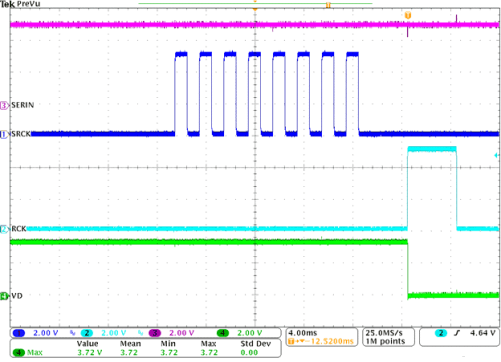
Task: Click the rising edge trigger slope icon
Action: tap(457, 333)
